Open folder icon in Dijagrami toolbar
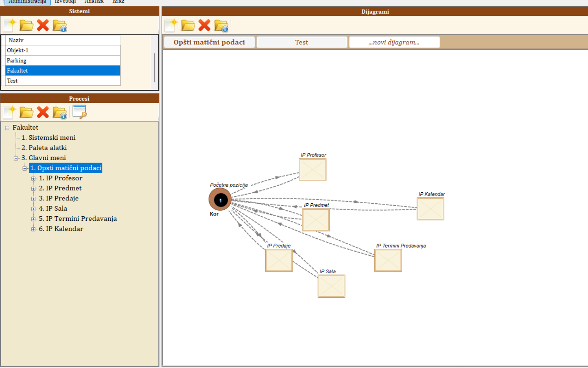The height and width of the screenshot is (368, 588). tap(188, 25)
